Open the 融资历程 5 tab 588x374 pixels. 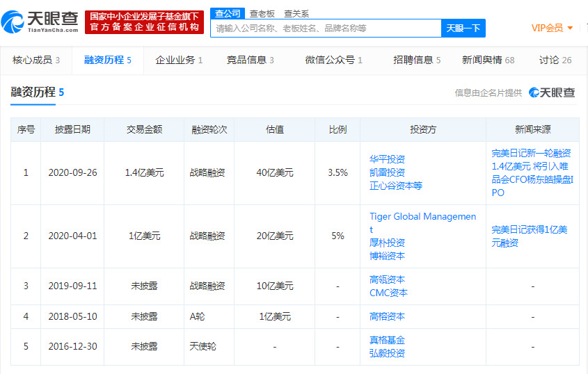click(108, 60)
